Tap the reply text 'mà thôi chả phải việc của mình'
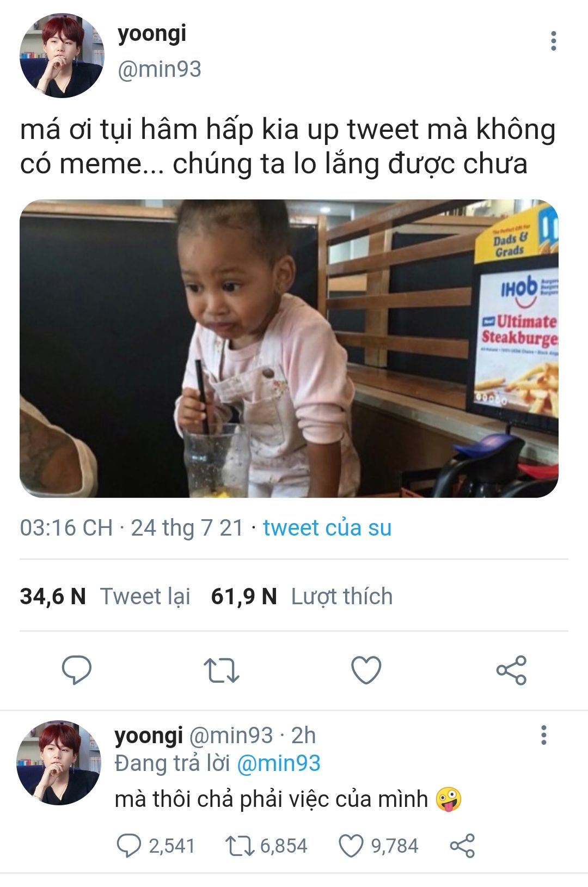 click(x=272, y=799)
